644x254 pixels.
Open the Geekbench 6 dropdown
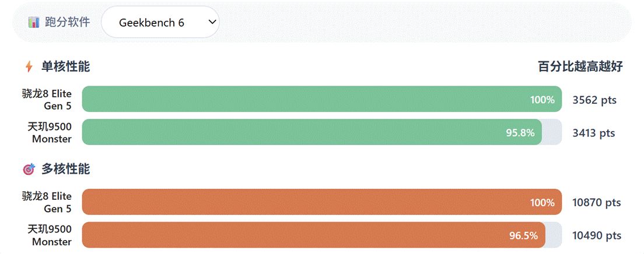[160, 22]
